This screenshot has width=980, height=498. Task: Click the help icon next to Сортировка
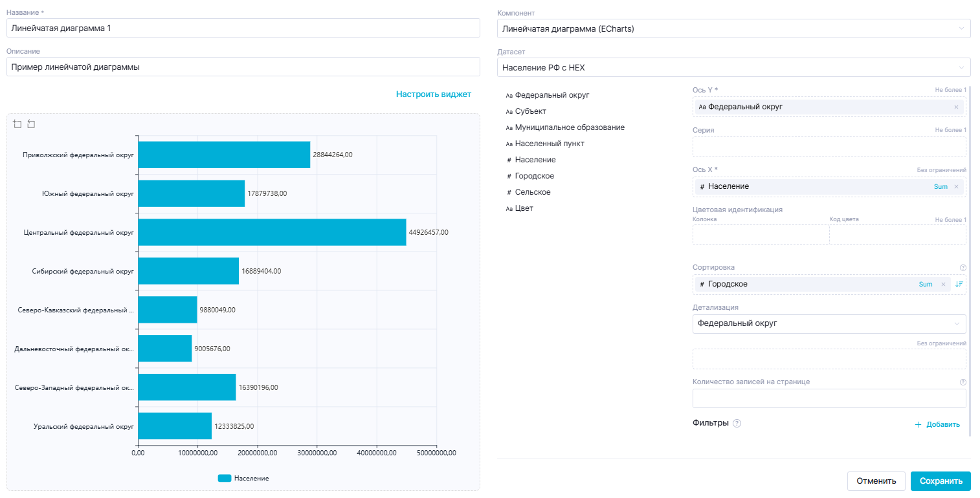(963, 268)
